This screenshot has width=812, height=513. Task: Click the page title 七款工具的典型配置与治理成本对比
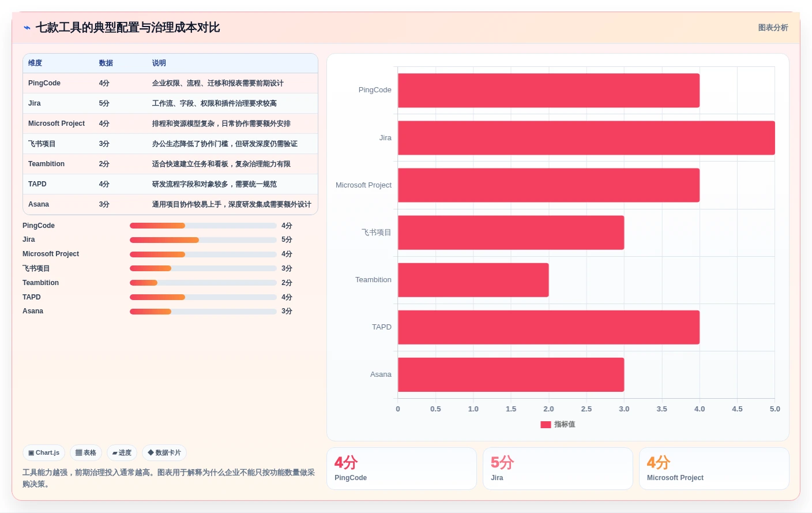click(127, 28)
